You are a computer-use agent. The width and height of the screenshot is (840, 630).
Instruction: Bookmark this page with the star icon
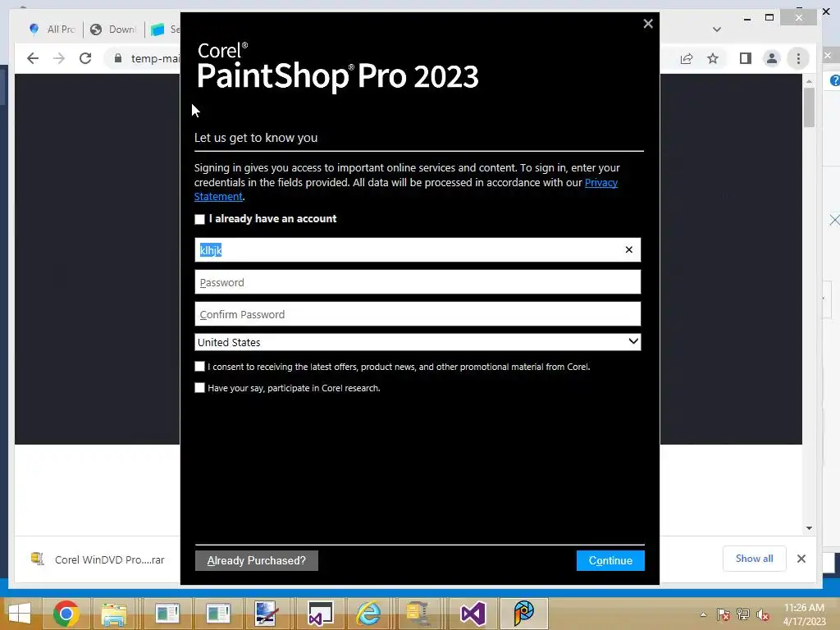[713, 58]
